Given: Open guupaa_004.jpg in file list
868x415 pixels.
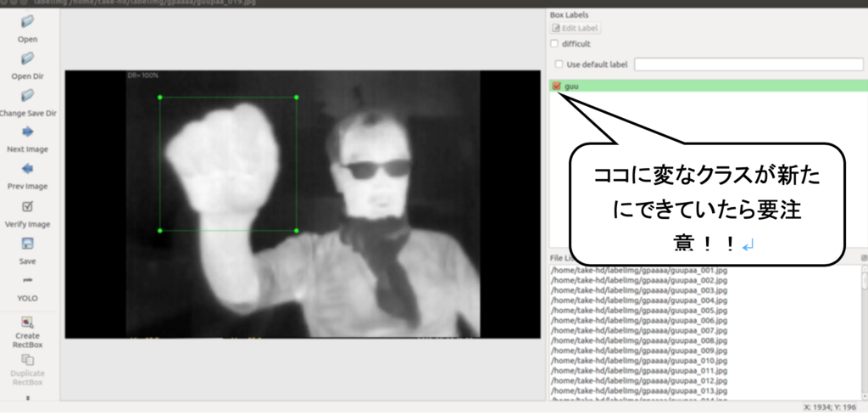Looking at the screenshot, I should tap(639, 300).
